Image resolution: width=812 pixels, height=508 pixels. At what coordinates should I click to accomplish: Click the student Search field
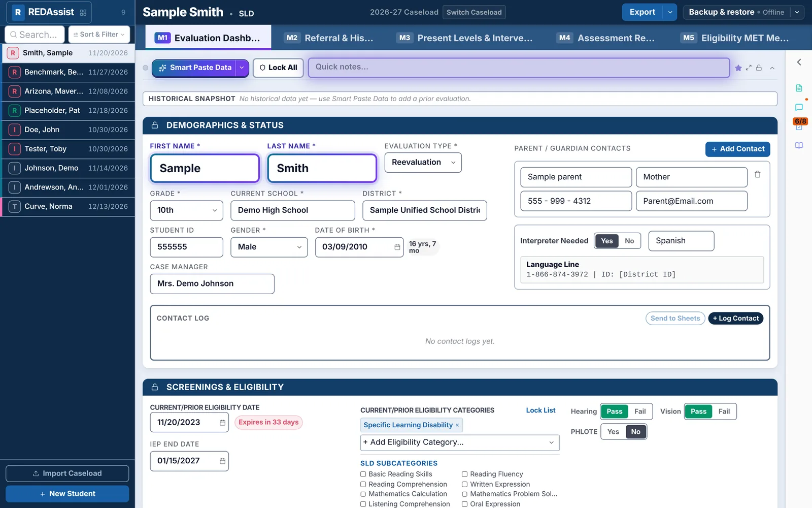pyautogui.click(x=35, y=35)
